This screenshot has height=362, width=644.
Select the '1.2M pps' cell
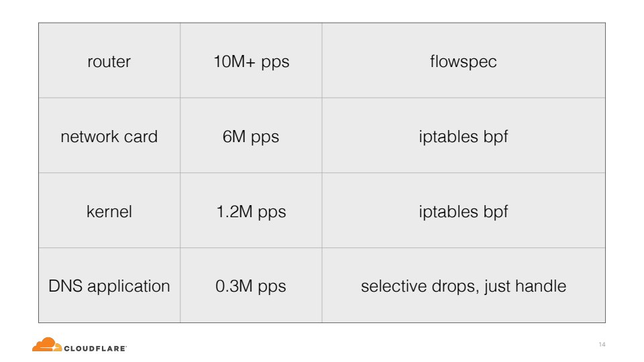(x=251, y=212)
